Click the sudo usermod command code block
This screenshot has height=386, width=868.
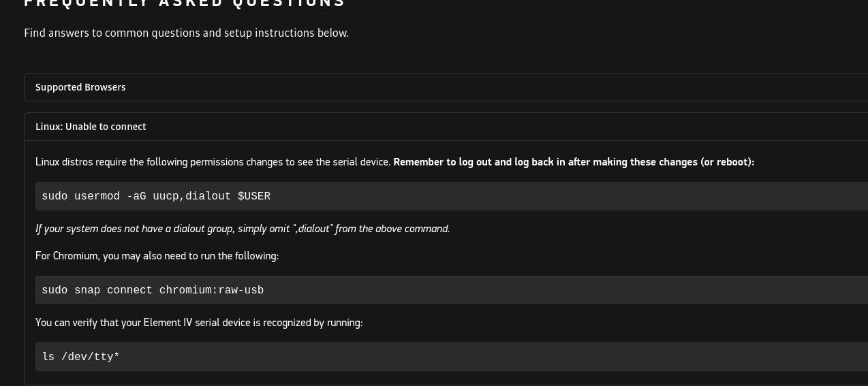click(452, 196)
